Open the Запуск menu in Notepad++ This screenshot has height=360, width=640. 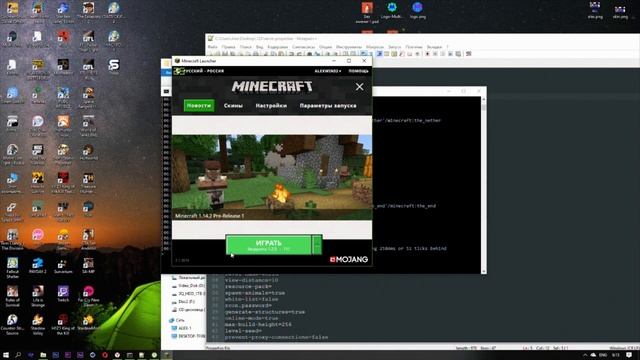tap(394, 47)
